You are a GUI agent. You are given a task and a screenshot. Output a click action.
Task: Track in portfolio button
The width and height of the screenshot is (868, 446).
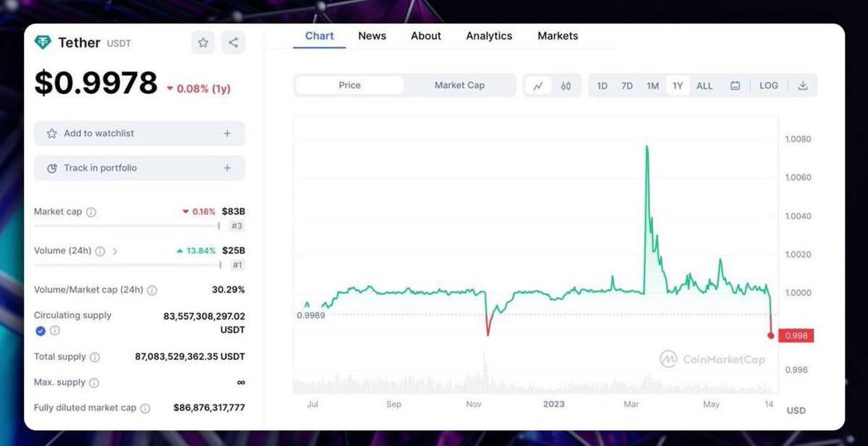(140, 168)
